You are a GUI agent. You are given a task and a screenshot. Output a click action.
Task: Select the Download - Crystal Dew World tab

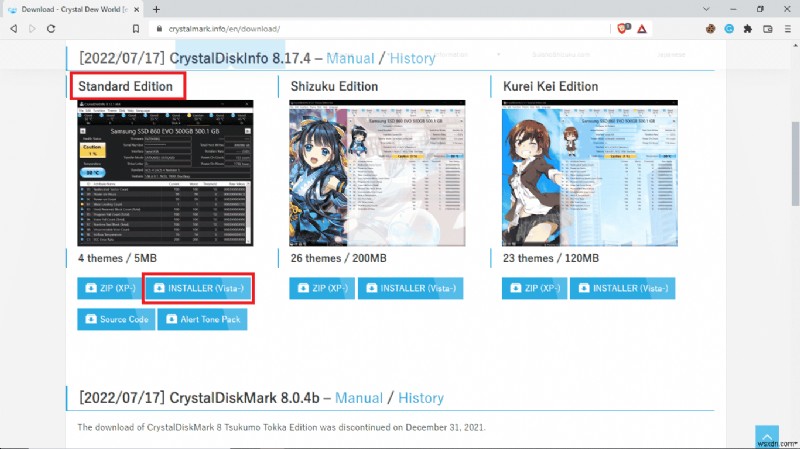tap(73, 9)
